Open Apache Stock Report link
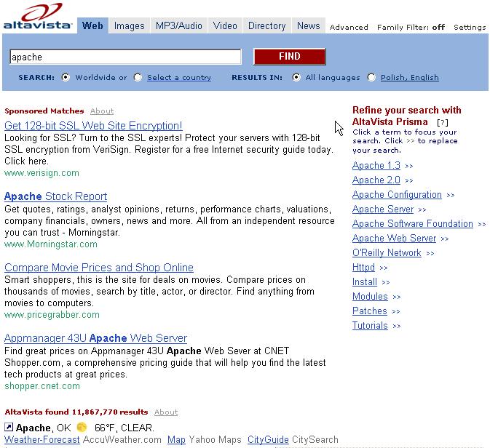The width and height of the screenshot is (490, 448). point(55,196)
